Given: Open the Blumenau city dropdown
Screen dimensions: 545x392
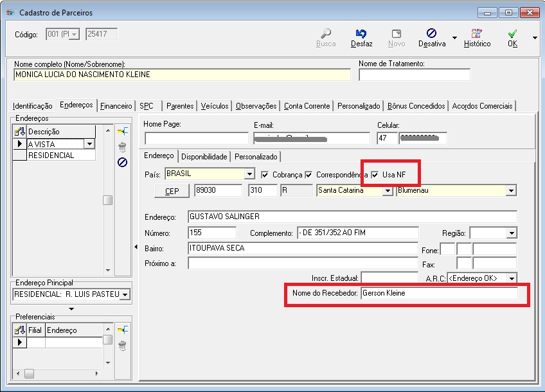Looking at the screenshot, I should click(x=511, y=191).
